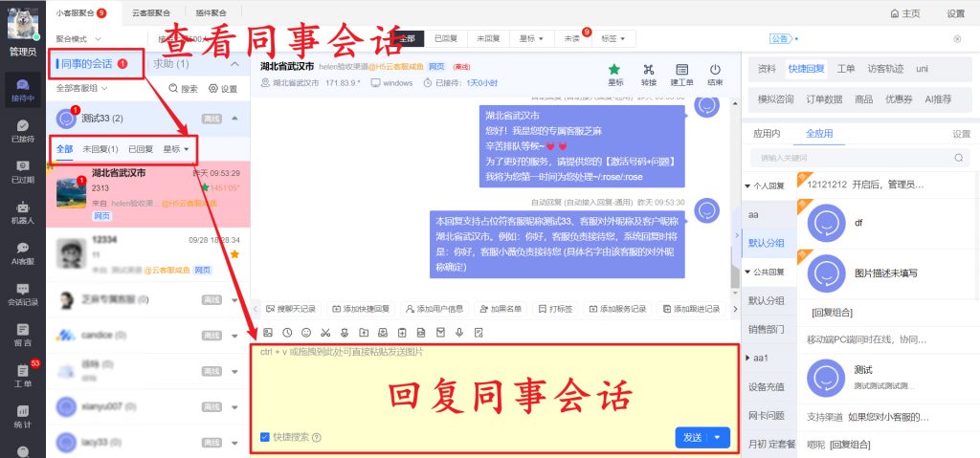Collapse the 测试33 agent conversation list

point(234,119)
